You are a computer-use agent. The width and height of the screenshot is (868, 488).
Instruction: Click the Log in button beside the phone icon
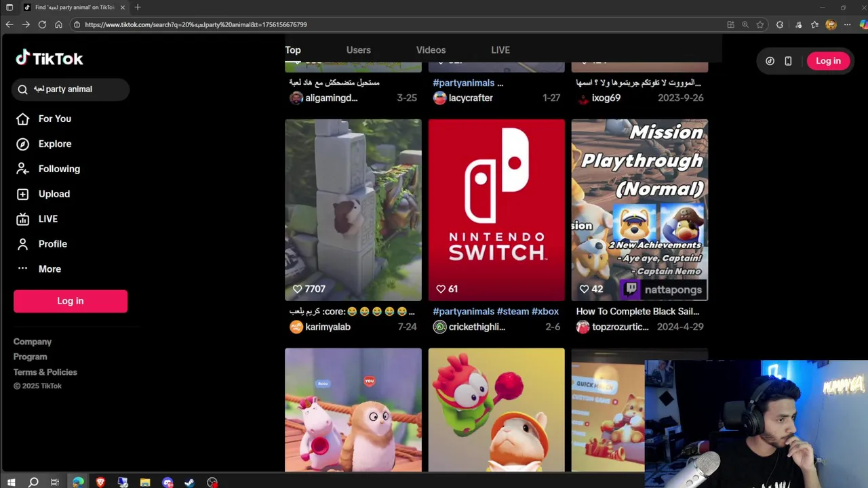pos(828,61)
